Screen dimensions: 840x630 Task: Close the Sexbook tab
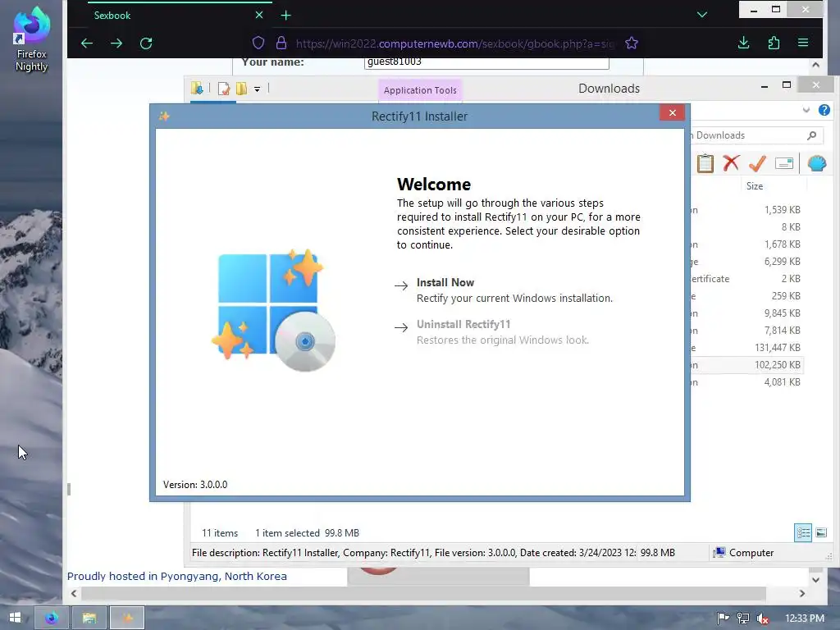click(x=259, y=15)
